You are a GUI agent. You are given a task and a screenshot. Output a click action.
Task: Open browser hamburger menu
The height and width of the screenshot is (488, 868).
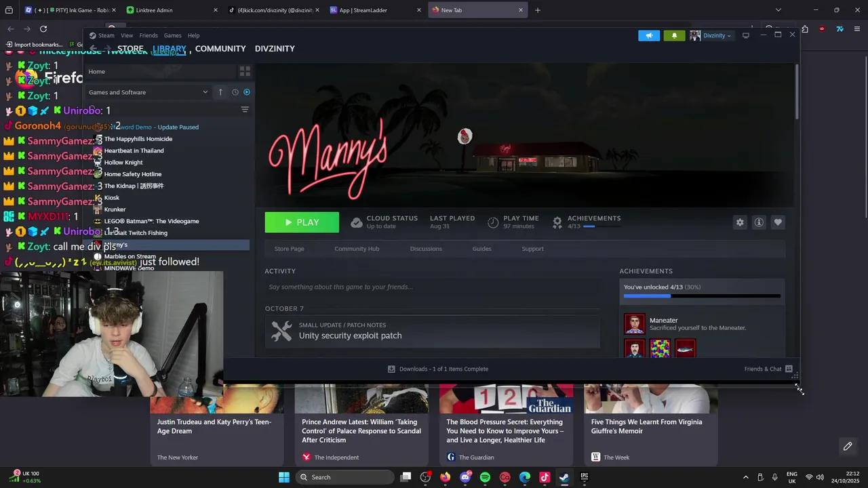(x=857, y=29)
